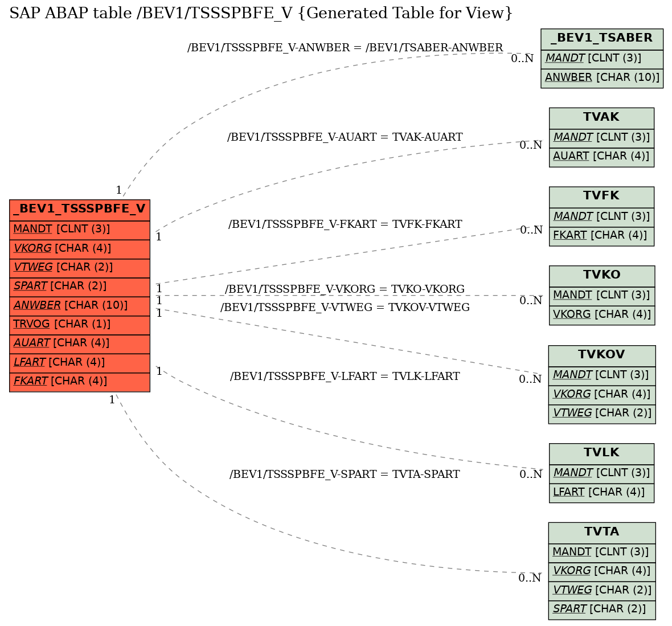Click VTWEG [CHAR (2)] in main table
The height and width of the screenshot is (626, 672).
(x=80, y=268)
